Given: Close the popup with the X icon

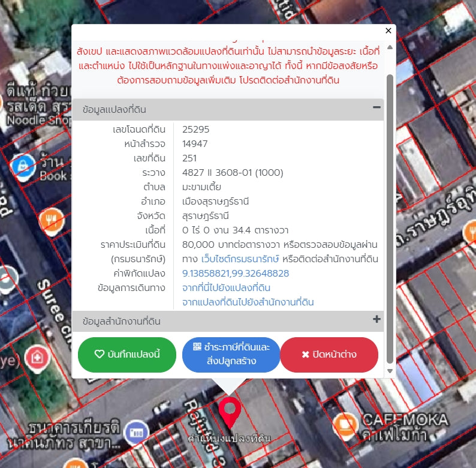Looking at the screenshot, I should click(388, 31).
